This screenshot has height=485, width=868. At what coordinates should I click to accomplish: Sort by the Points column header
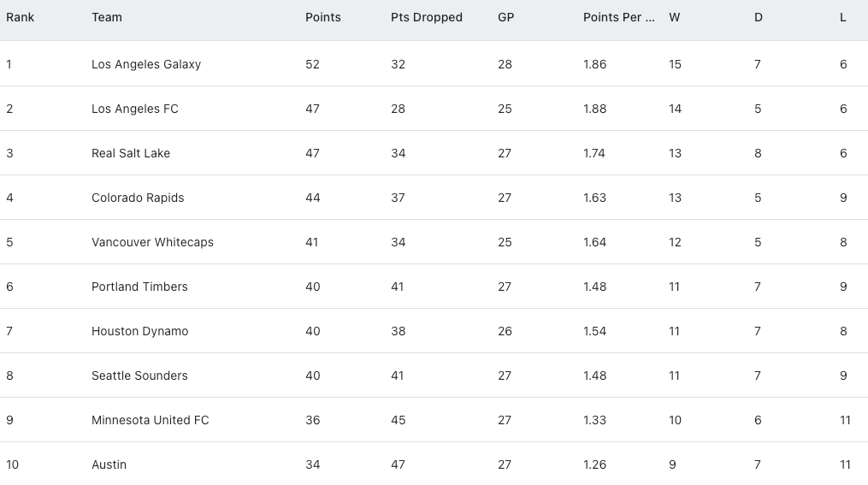322,17
